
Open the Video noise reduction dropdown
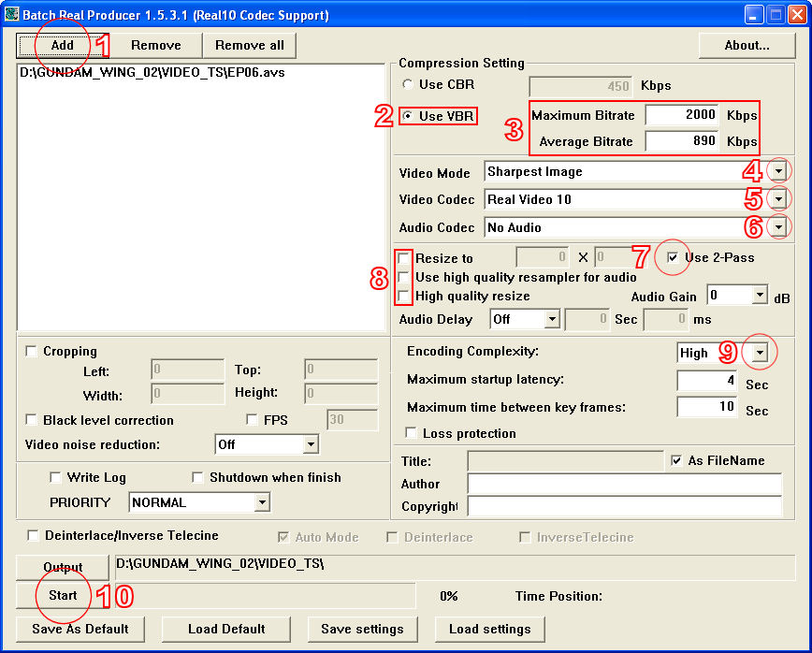[x=311, y=444]
